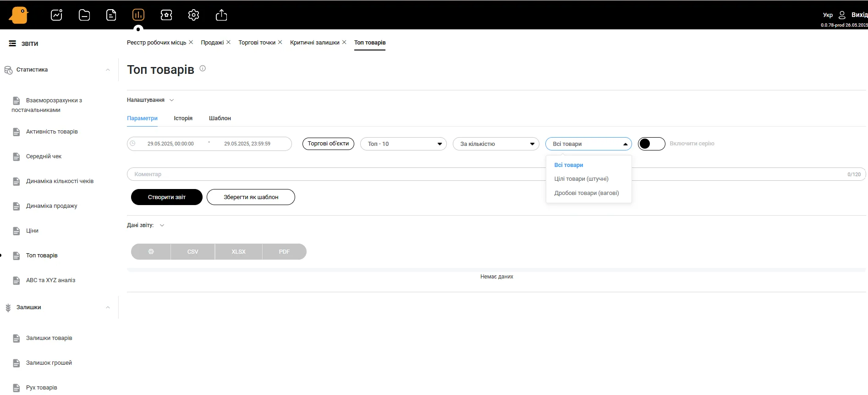This screenshot has width=868, height=395.
Task: Open the settings gear icon
Action: 193,15
